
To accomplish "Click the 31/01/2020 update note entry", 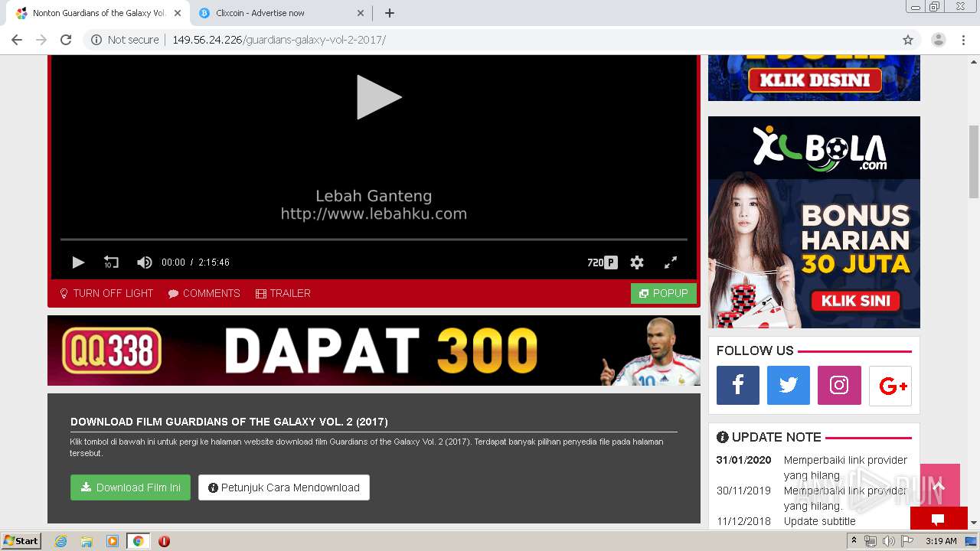I will [x=813, y=468].
